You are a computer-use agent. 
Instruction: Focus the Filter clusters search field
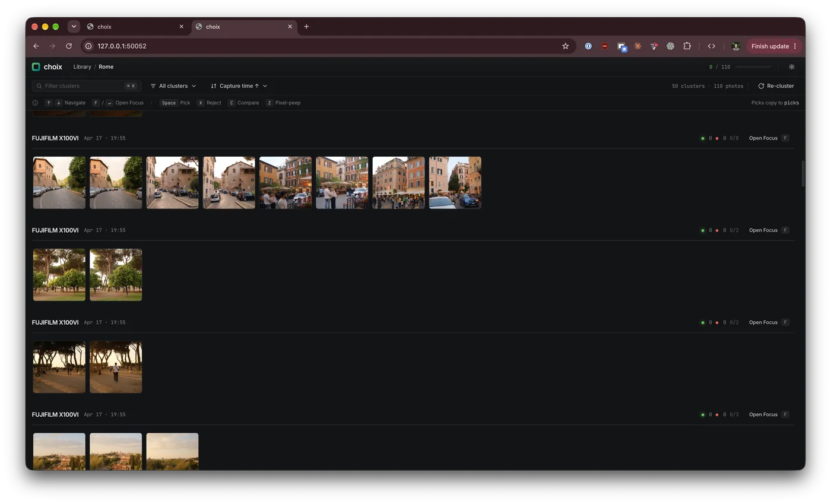click(87, 86)
